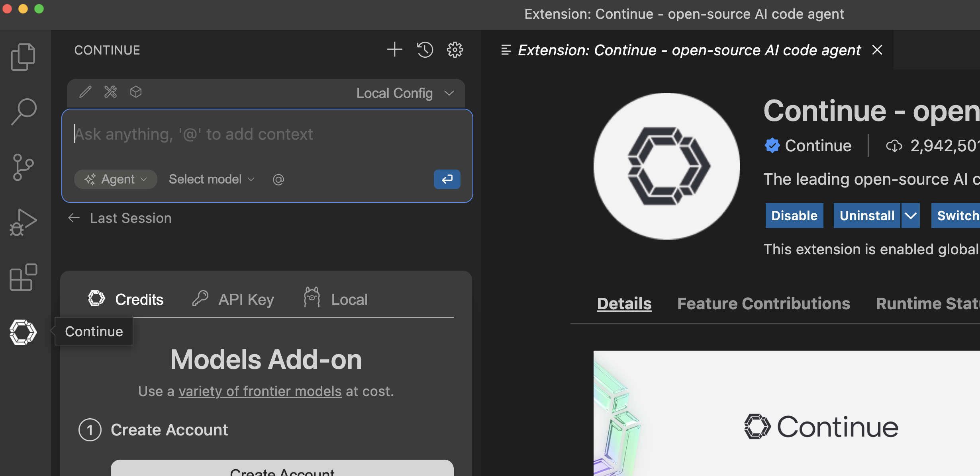Image resolution: width=980 pixels, height=476 pixels.
Task: Switch to the Credits tab
Action: [126, 299]
